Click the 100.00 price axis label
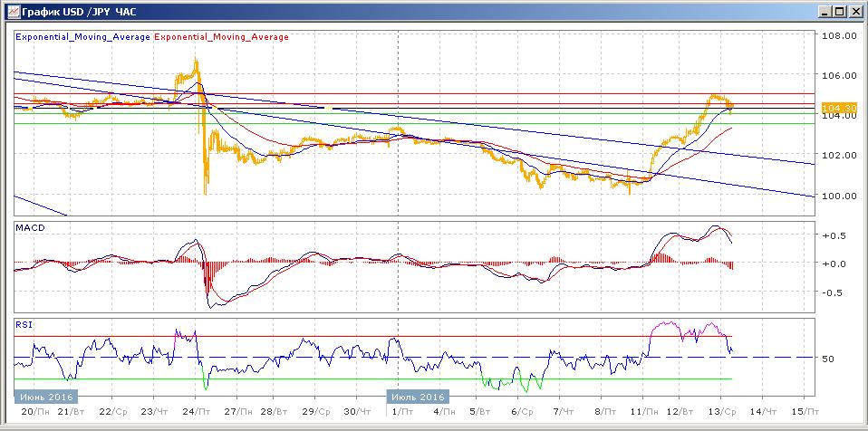Viewport: 868px width, 431px height. (839, 196)
